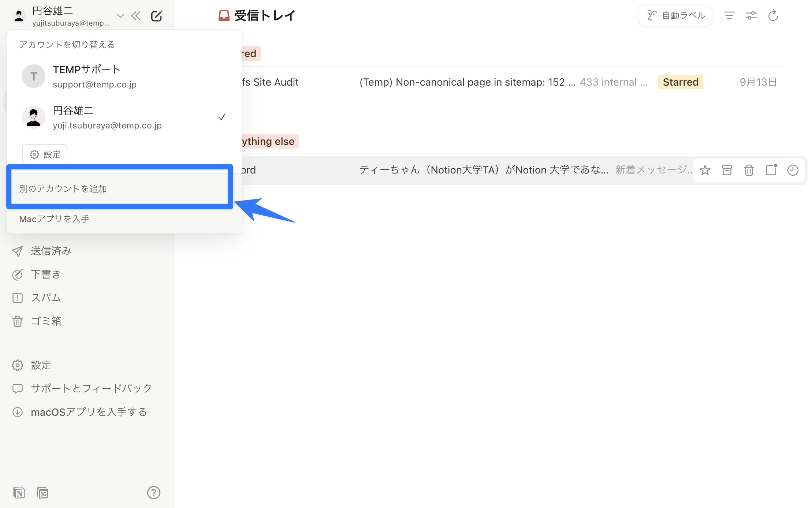Mark the Notion大学 message as unread
The height and width of the screenshot is (508, 812).
coord(771,170)
